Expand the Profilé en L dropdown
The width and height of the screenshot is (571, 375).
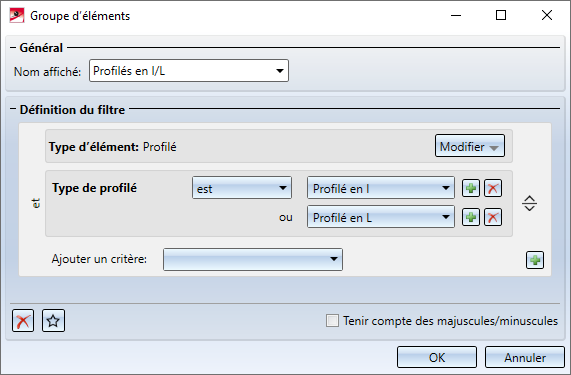pos(381,217)
